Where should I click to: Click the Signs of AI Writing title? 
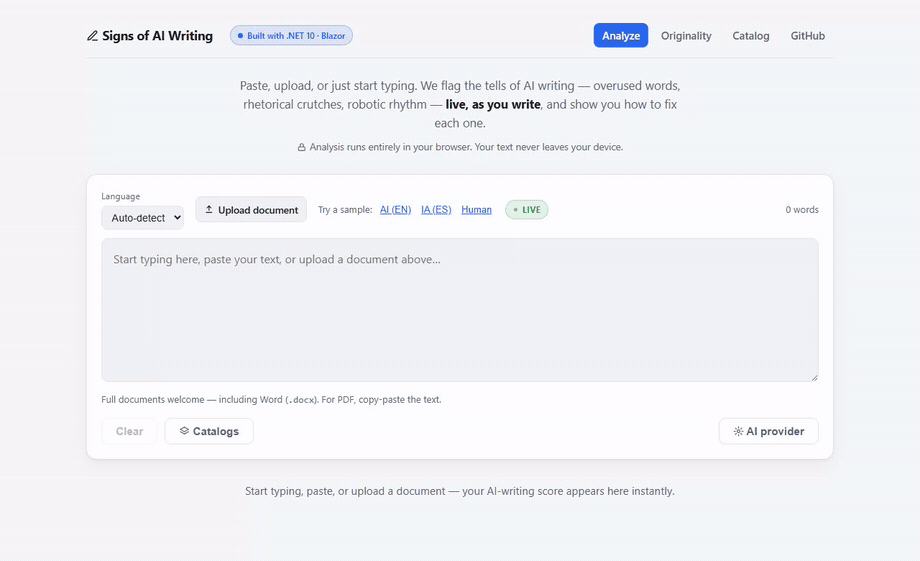157,36
